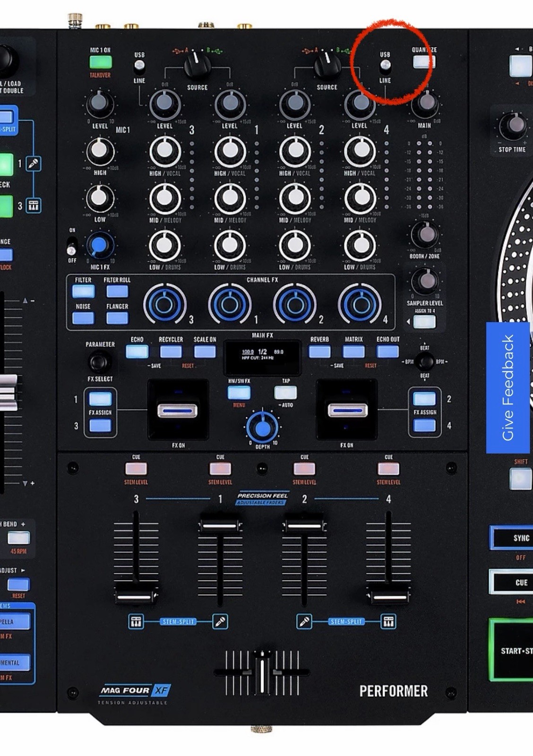Select the REVERB main FX button
The image size is (533, 756).
tap(320, 352)
